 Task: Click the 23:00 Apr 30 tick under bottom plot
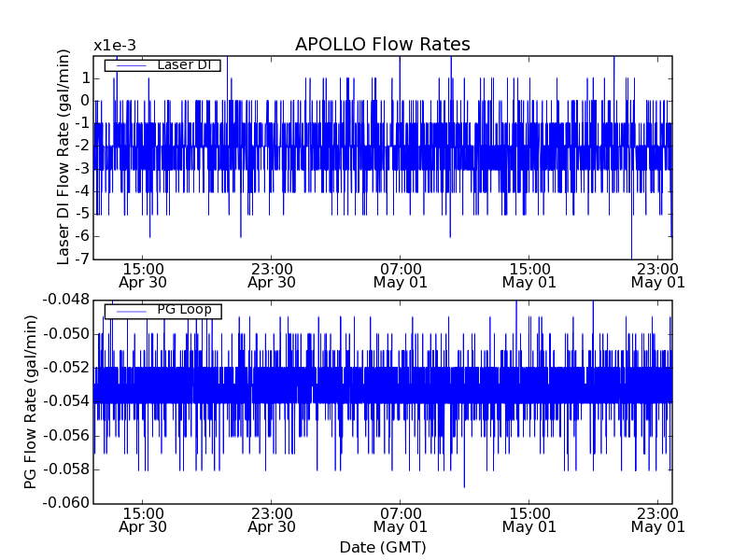point(272,519)
